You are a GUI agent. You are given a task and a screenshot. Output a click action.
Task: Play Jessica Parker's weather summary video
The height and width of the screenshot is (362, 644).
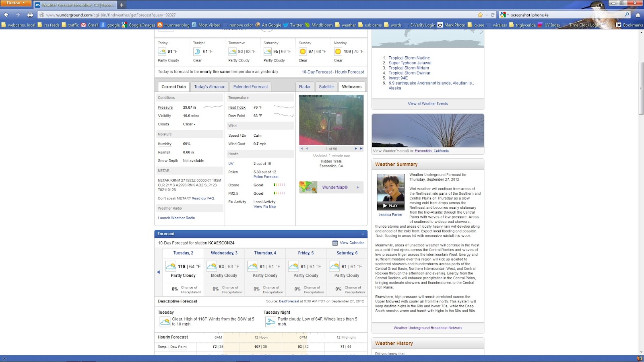(x=390, y=206)
